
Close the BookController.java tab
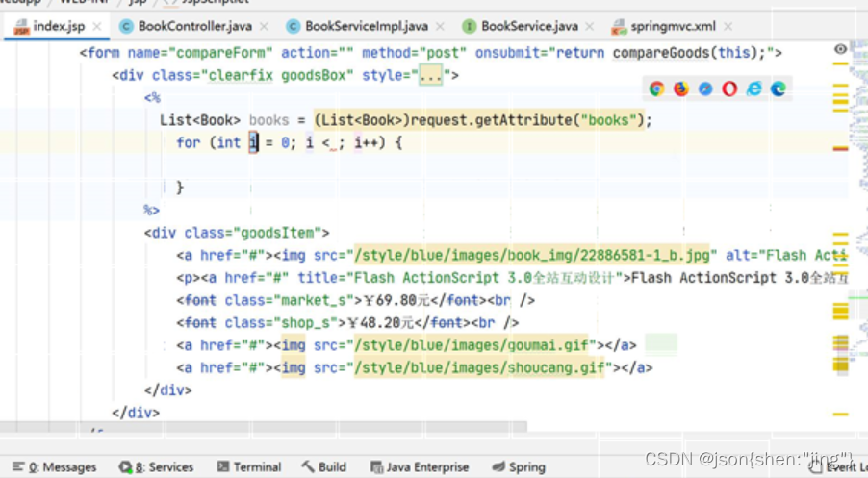click(x=264, y=26)
